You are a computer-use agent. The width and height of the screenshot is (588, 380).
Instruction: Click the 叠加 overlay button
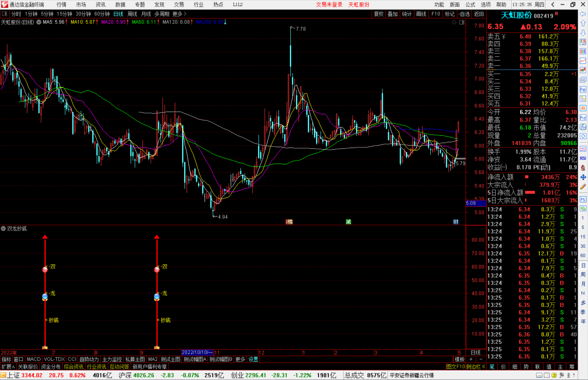[x=393, y=14]
